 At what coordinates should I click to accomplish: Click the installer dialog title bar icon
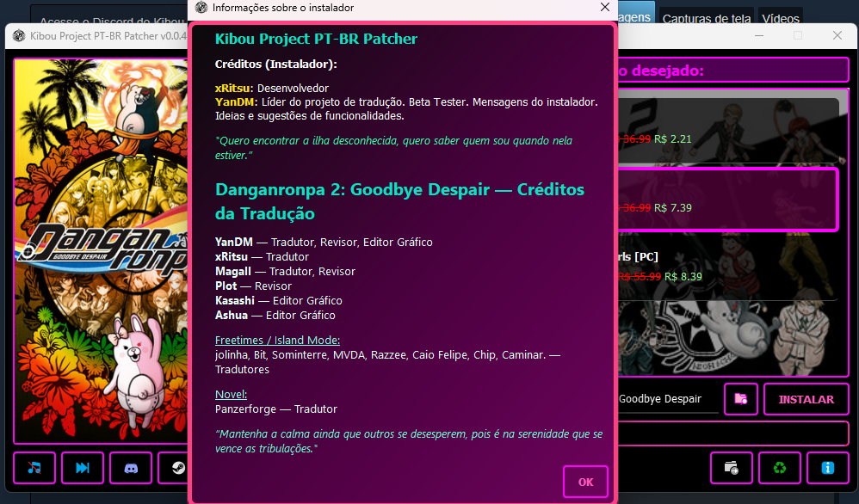(x=201, y=7)
